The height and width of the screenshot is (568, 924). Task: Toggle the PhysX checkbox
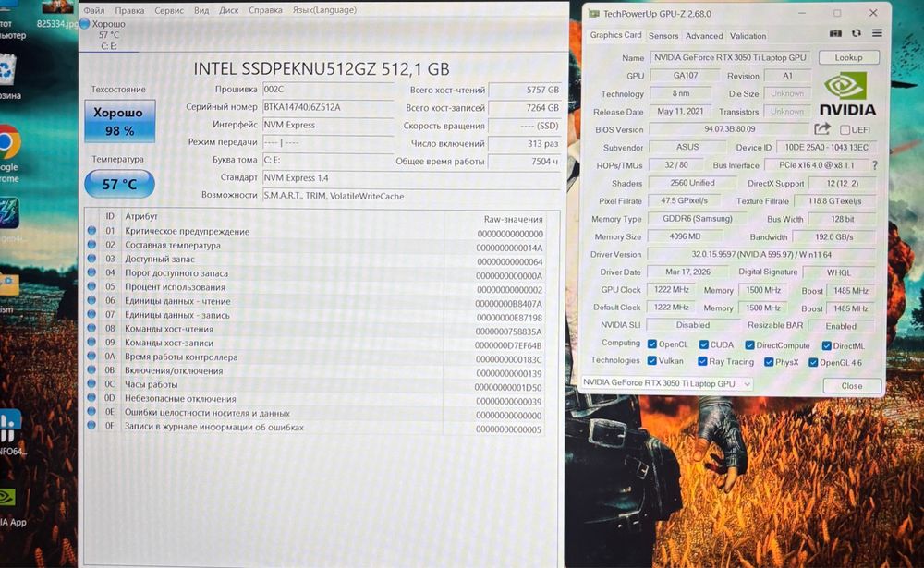click(769, 362)
